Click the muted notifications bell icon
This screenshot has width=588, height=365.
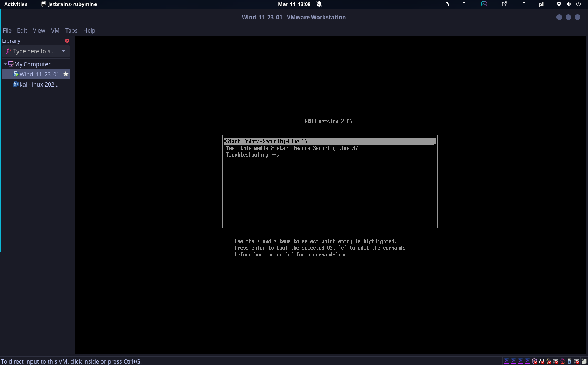(x=319, y=4)
